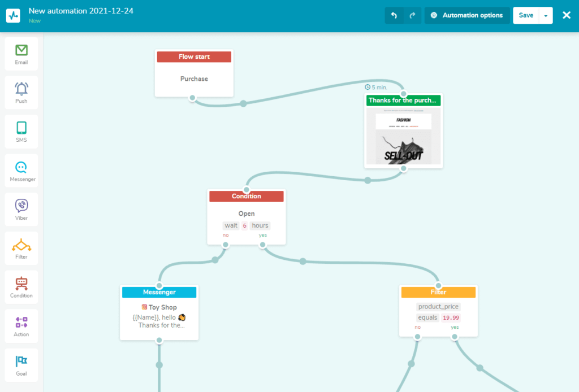The height and width of the screenshot is (392, 579).
Task: Click the app logo in the top-left corner
Action: pyautogui.click(x=14, y=15)
